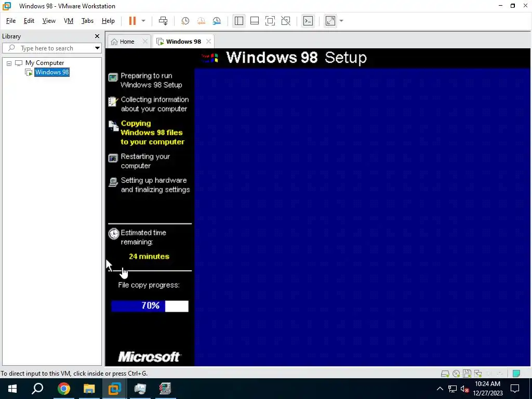Revert the virtual machine to the previous snapshot
Screen dimensions: 532x399
[x=201, y=21]
